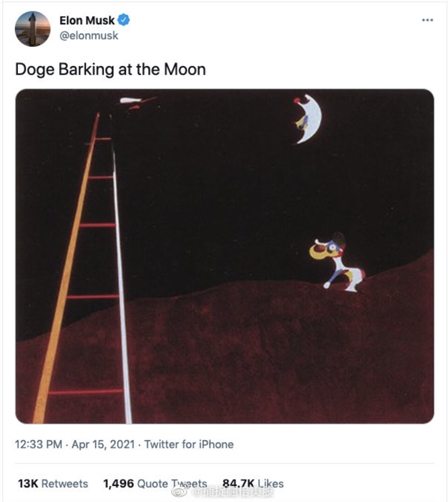Click the Elon Musk display name
The image size is (448, 502).
coord(87,21)
